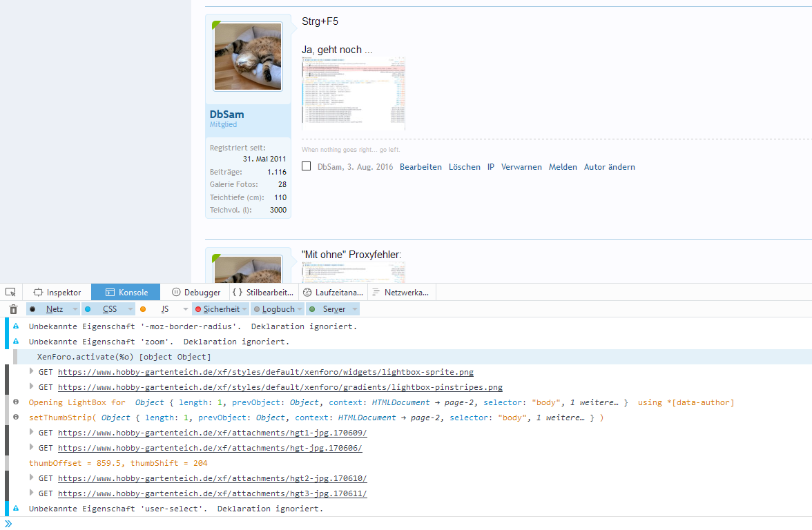This screenshot has height=530, width=812.
Task: Open the CSS filter dropdown arrow
Action: [x=130, y=309]
